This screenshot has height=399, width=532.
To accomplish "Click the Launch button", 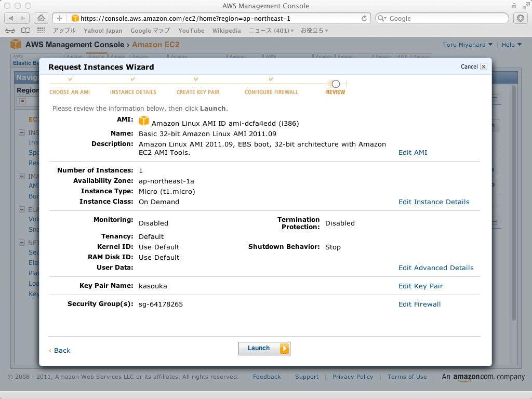I will click(264, 349).
